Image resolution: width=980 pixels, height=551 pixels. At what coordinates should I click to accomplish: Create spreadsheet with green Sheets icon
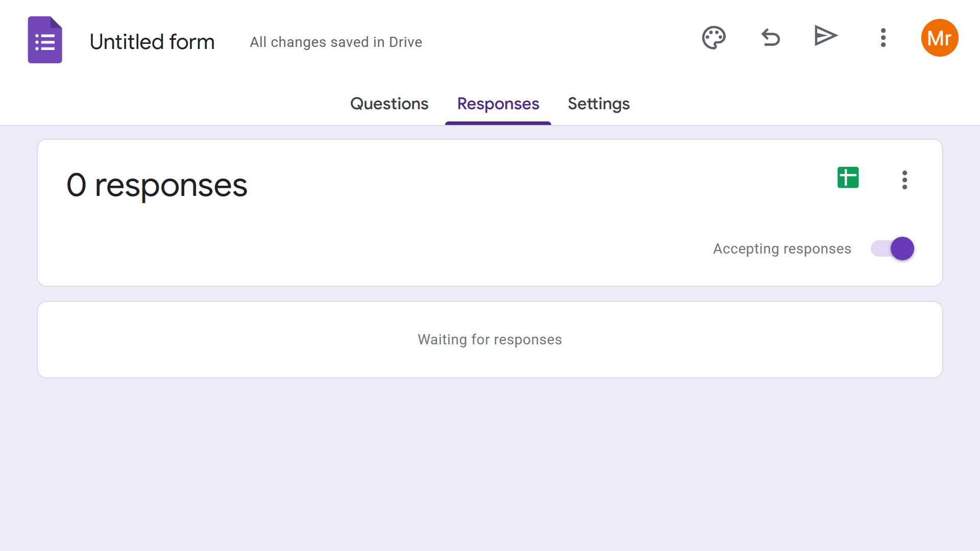coord(848,178)
